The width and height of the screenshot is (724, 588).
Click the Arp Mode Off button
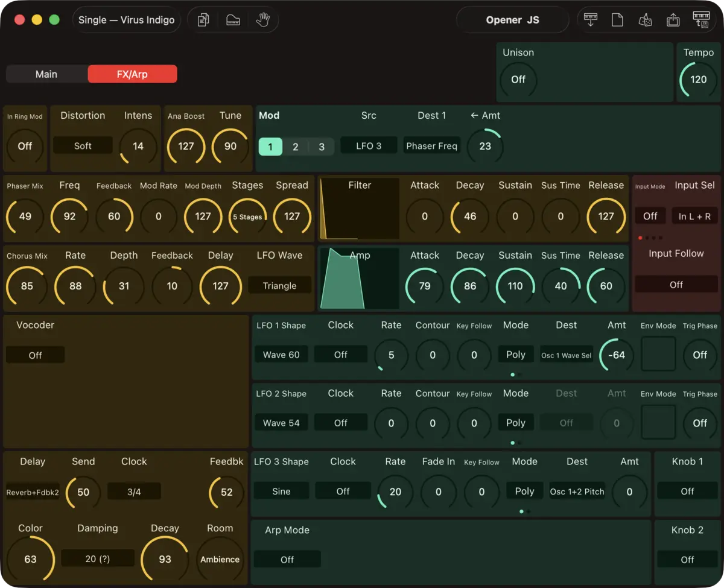(287, 559)
